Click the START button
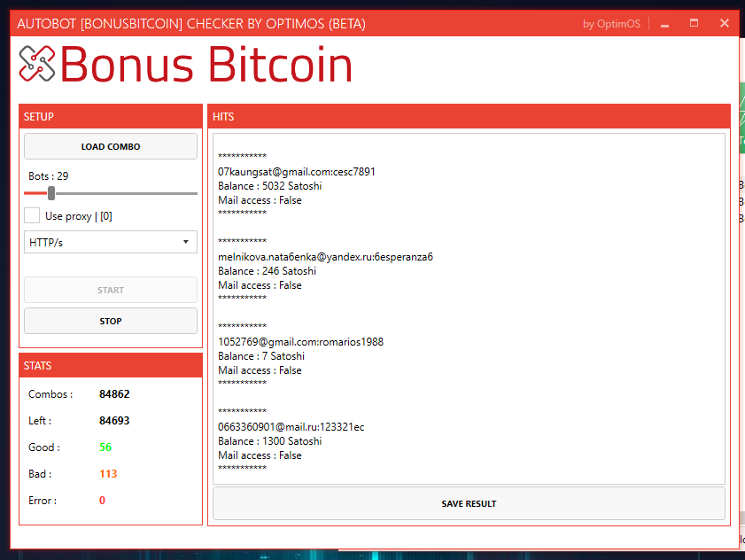Image resolution: width=745 pixels, height=560 pixels. coord(111,290)
